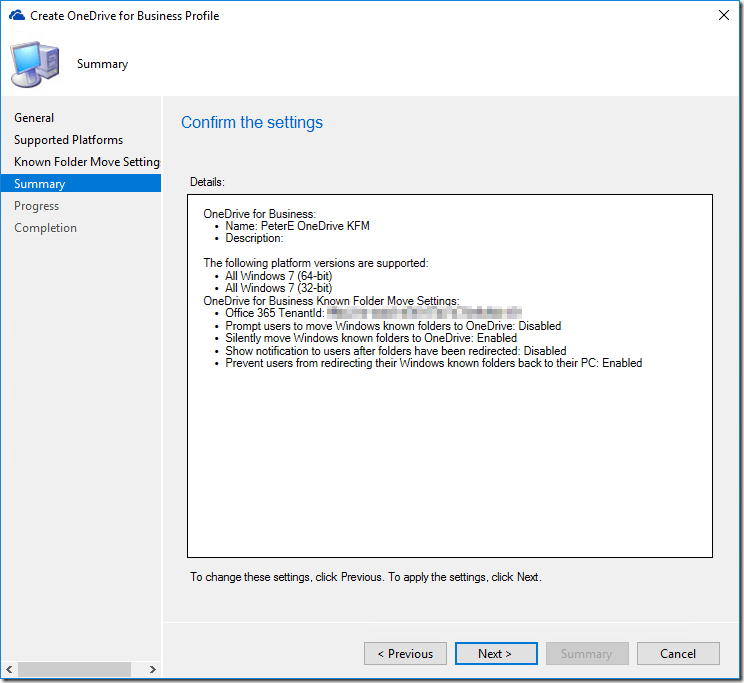744x683 pixels.
Task: Click the greyed-out Summary button
Action: click(586, 654)
